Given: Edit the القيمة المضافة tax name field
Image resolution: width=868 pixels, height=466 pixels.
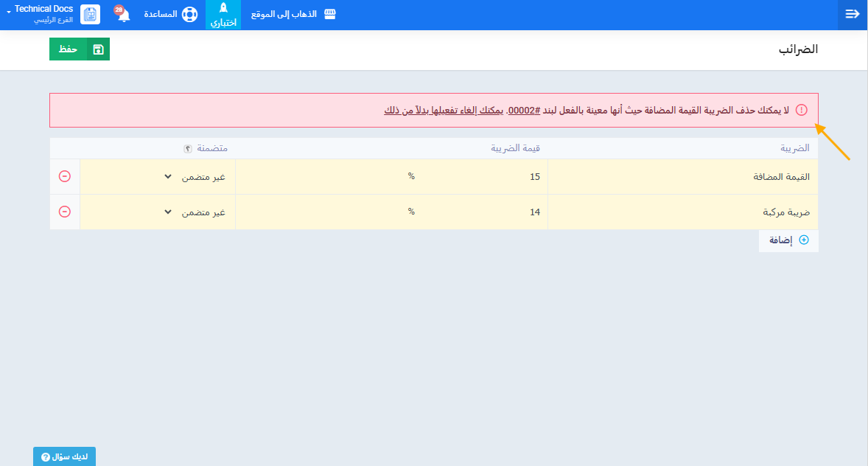Looking at the screenshot, I should 682,177.
